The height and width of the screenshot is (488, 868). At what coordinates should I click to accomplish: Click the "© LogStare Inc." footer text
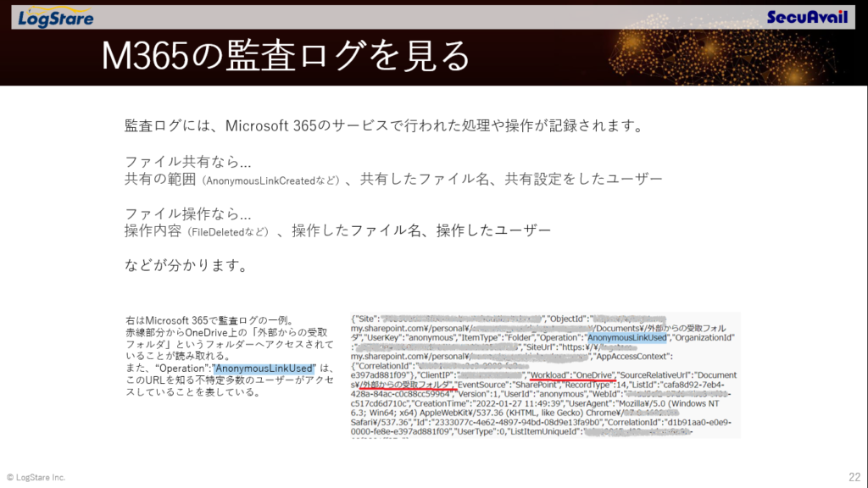36,478
